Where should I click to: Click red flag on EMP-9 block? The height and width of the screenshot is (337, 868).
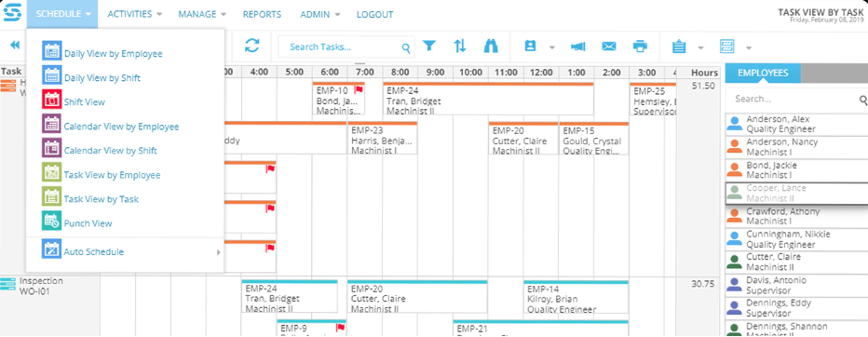pos(341,328)
